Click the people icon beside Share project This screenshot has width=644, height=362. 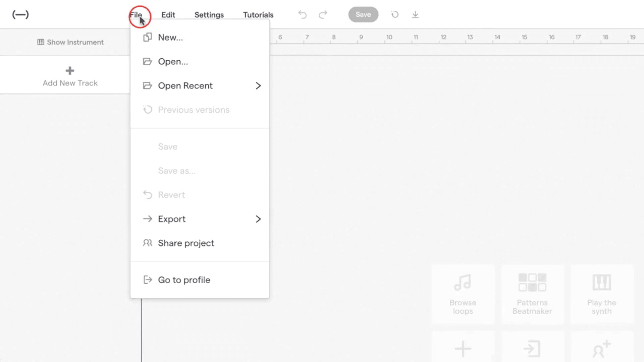[x=148, y=243]
